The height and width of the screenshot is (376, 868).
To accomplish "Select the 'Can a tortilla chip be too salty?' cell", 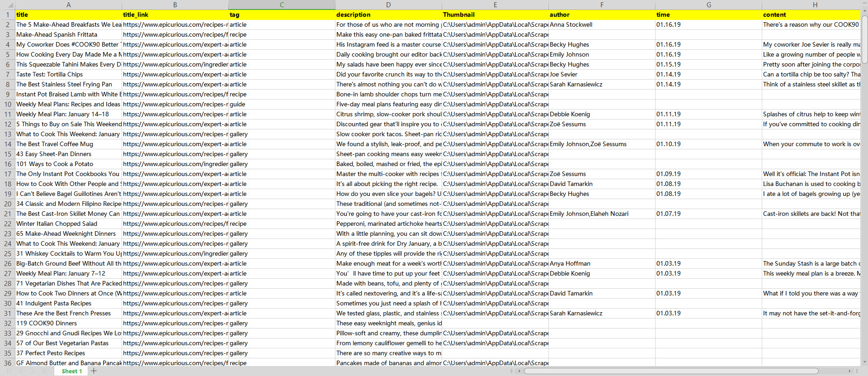I will (x=811, y=74).
